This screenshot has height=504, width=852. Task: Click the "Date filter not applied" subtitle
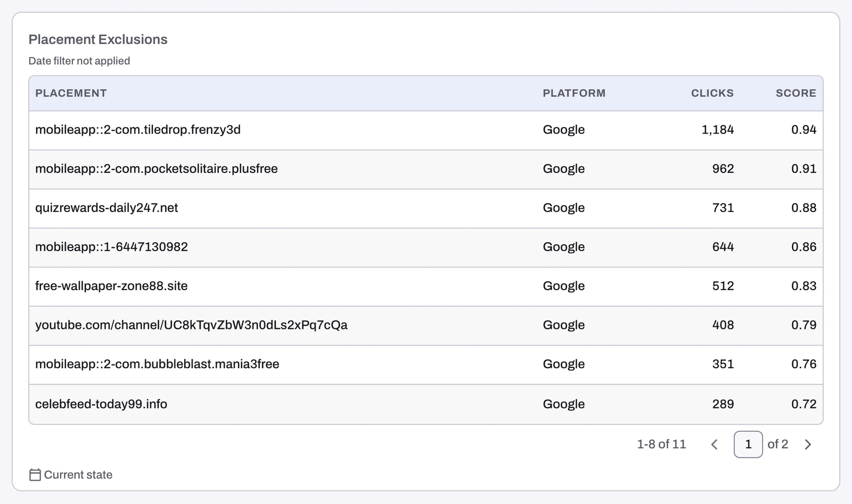79,61
